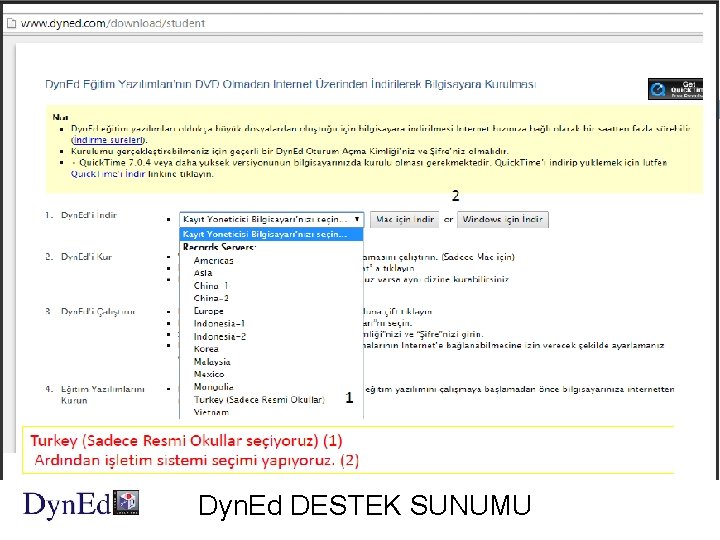Click the Windows için İndir button
The width and height of the screenshot is (720, 540).
(x=502, y=219)
